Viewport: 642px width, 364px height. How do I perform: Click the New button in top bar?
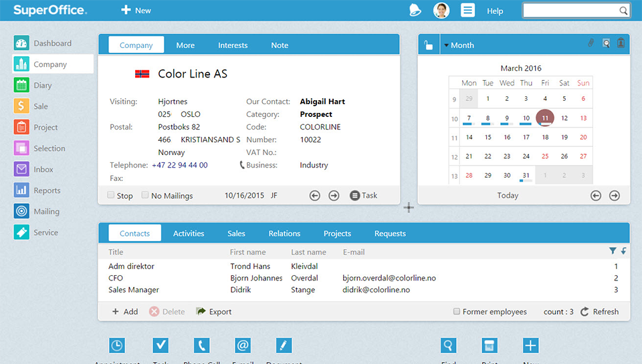point(136,10)
